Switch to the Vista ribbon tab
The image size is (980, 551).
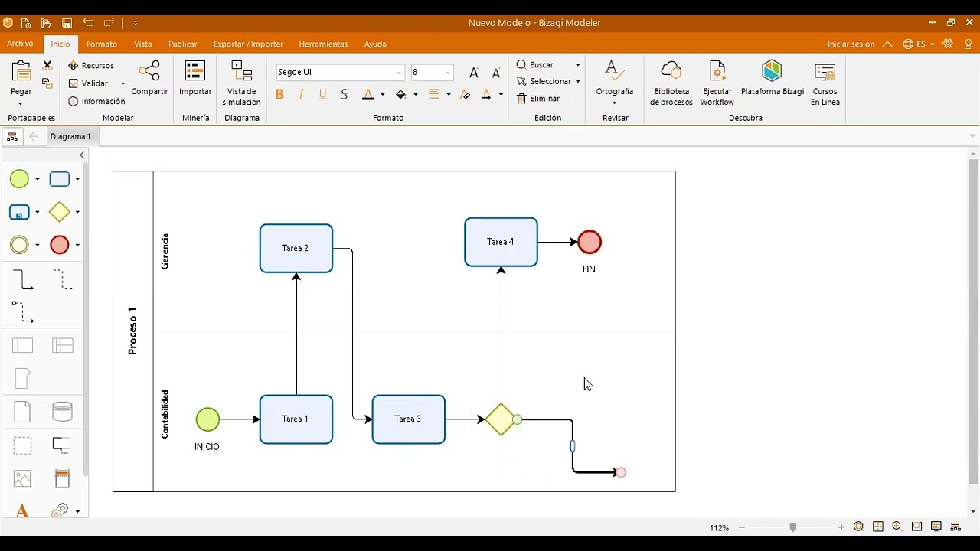pyautogui.click(x=143, y=44)
